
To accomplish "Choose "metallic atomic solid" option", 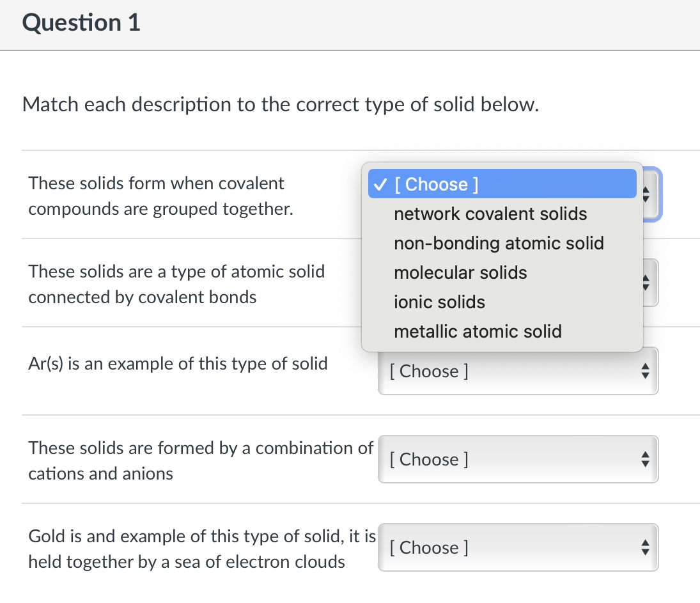I will tap(478, 331).
